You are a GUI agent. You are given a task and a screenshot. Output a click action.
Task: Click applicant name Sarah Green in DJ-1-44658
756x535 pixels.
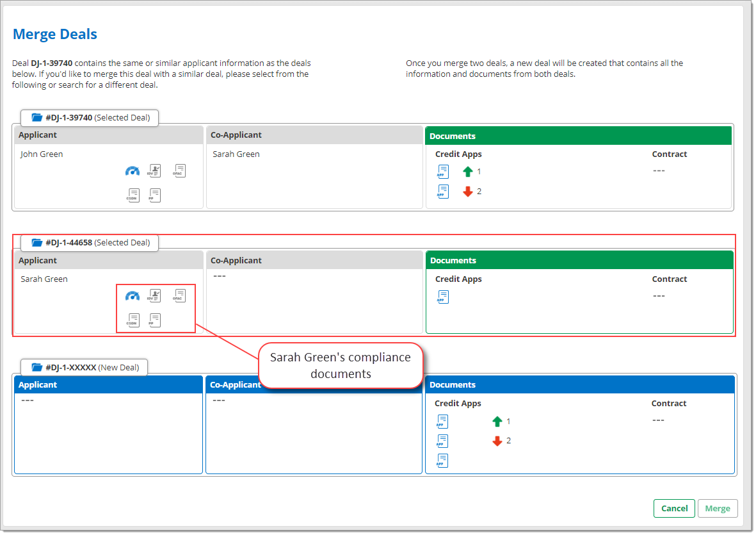coord(44,279)
